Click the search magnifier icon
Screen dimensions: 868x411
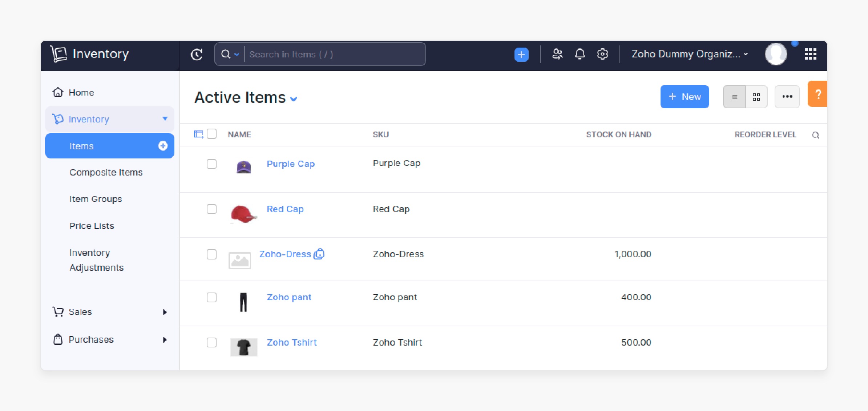pos(226,54)
